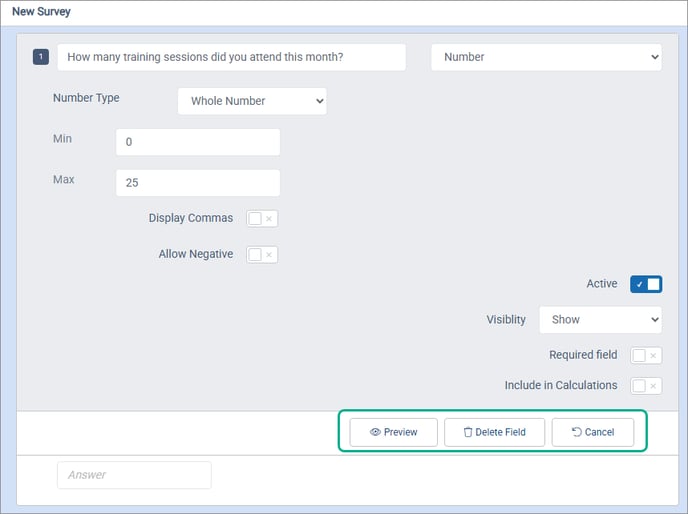Turn off the Active toggle
Viewport: 688px width, 514px height.
click(646, 284)
